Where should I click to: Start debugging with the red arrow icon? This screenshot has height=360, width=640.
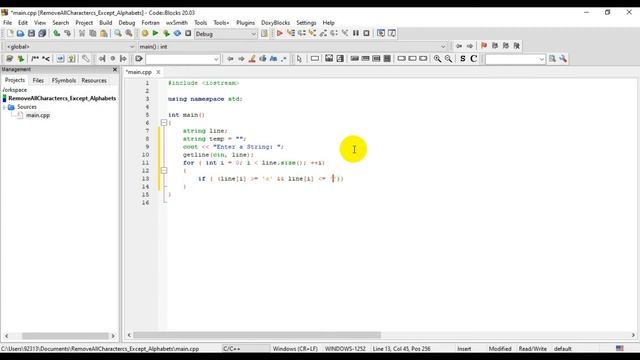click(x=280, y=33)
